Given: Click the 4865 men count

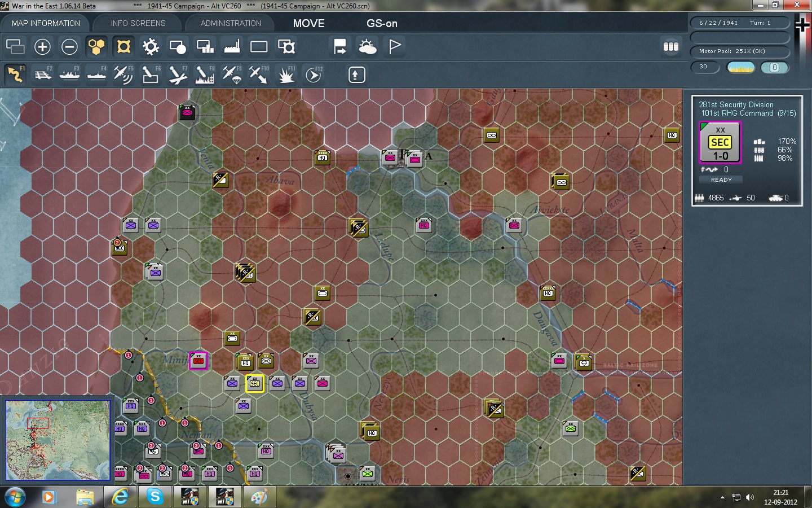Looking at the screenshot, I should [716, 198].
